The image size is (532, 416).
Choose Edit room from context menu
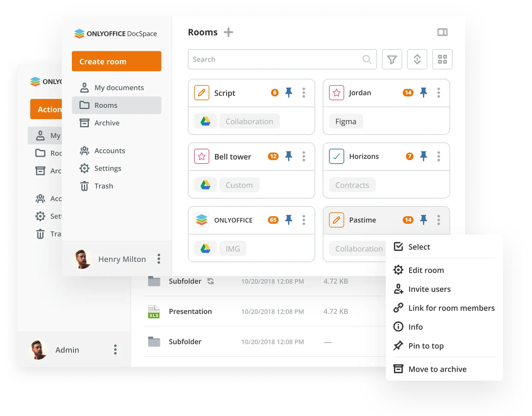point(444,270)
